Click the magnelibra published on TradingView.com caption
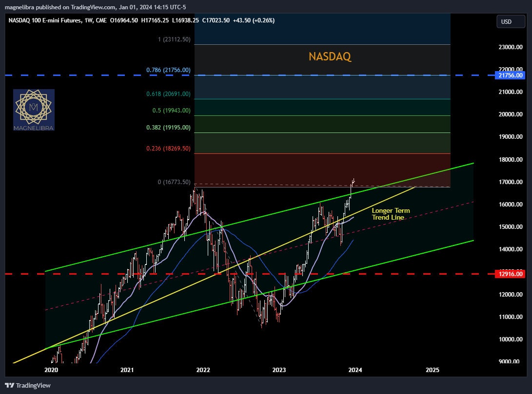The height and width of the screenshot is (394, 532). (96, 7)
